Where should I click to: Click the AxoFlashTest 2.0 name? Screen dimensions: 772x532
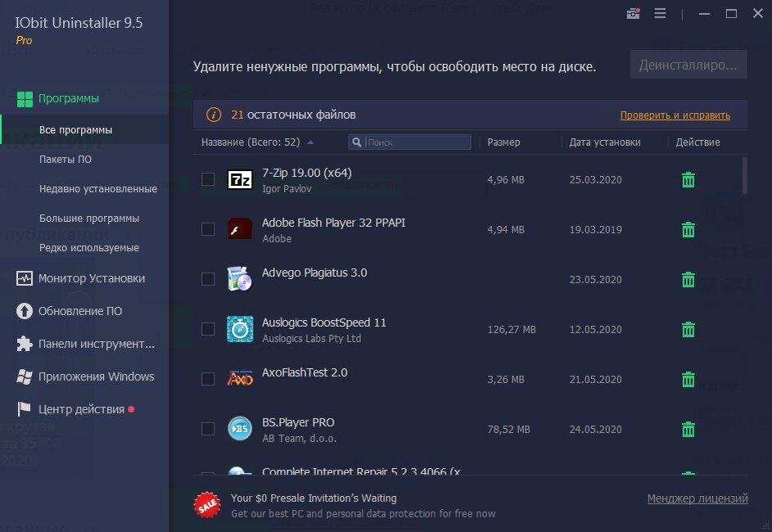click(305, 372)
